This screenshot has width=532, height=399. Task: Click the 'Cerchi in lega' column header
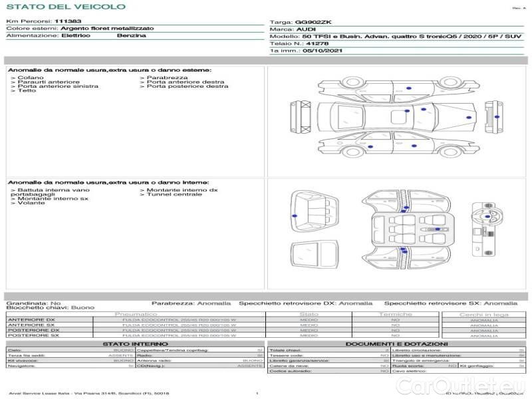coord(483,314)
